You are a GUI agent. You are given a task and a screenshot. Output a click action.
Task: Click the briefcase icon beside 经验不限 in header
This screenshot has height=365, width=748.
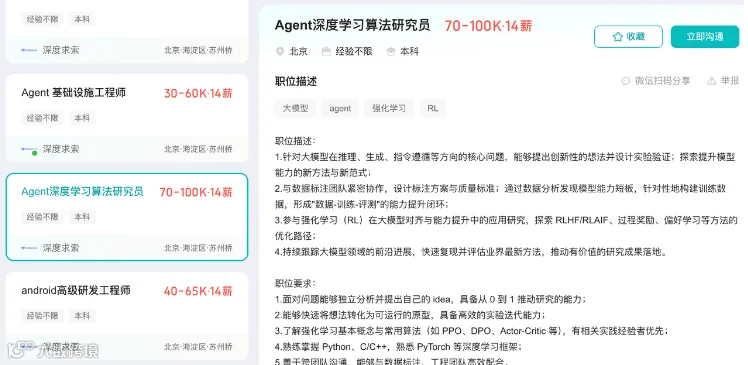tap(326, 51)
